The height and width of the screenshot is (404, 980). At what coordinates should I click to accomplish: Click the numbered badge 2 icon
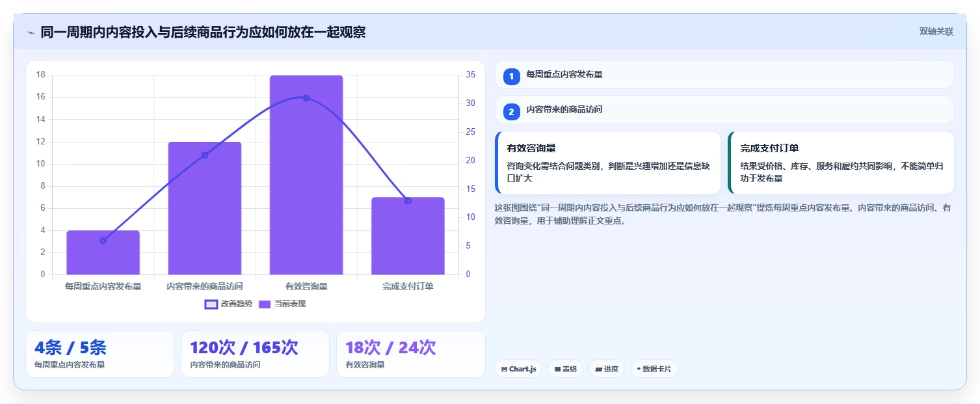(511, 112)
